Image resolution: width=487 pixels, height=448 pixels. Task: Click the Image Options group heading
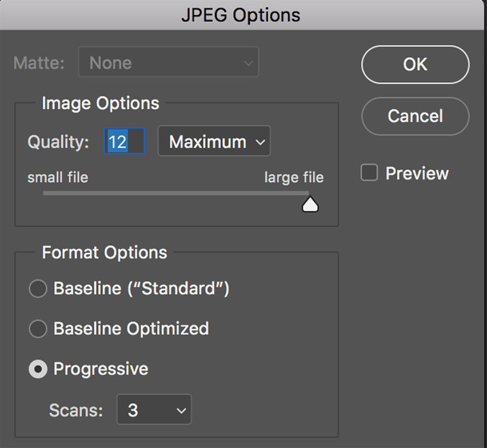(x=100, y=103)
